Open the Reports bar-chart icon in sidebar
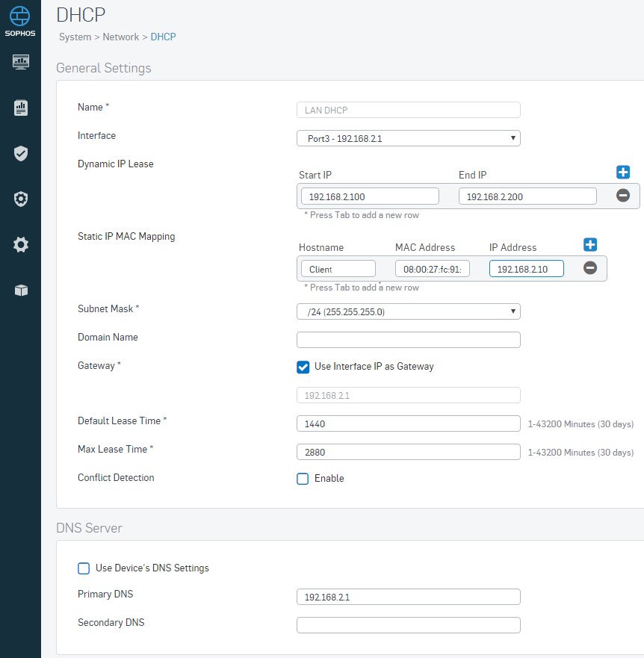Viewport: 644px width, 658px height. coord(21,108)
